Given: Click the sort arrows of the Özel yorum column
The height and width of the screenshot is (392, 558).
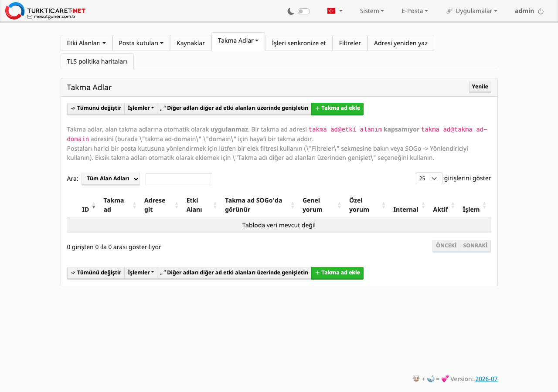Looking at the screenshot, I should point(384,205).
